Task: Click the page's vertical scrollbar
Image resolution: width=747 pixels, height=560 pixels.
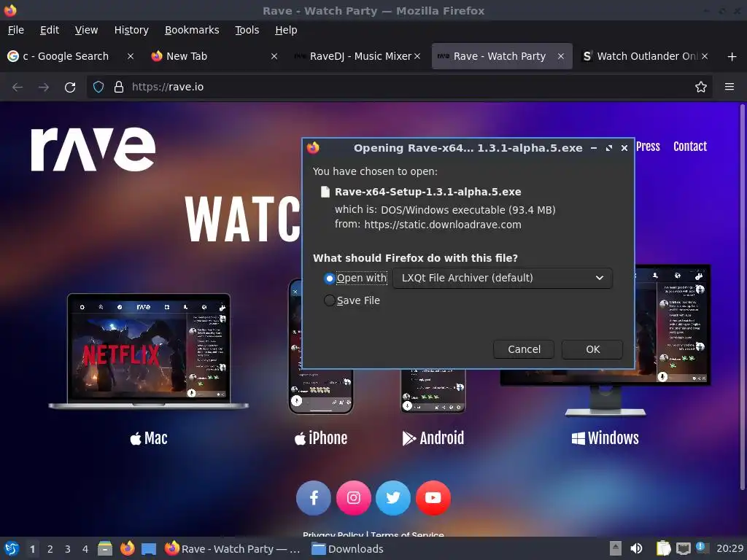Action: [x=742, y=297]
